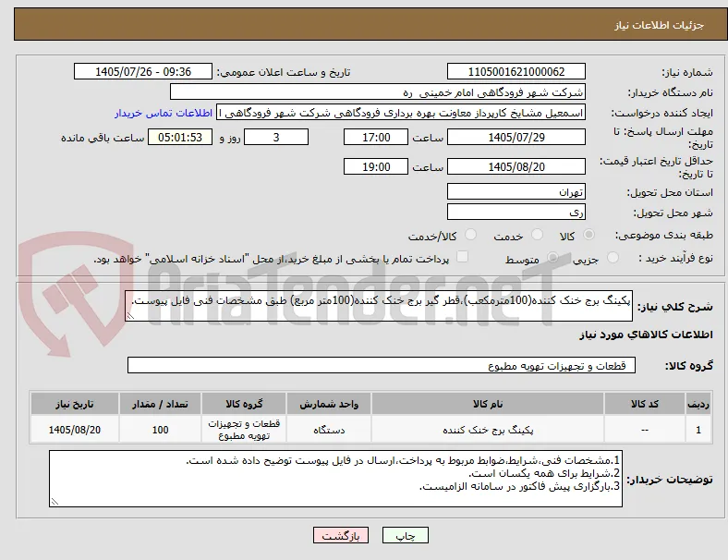Screen dimensions: 728x560
Task: Click the buyer organization name field
Action: (378, 91)
